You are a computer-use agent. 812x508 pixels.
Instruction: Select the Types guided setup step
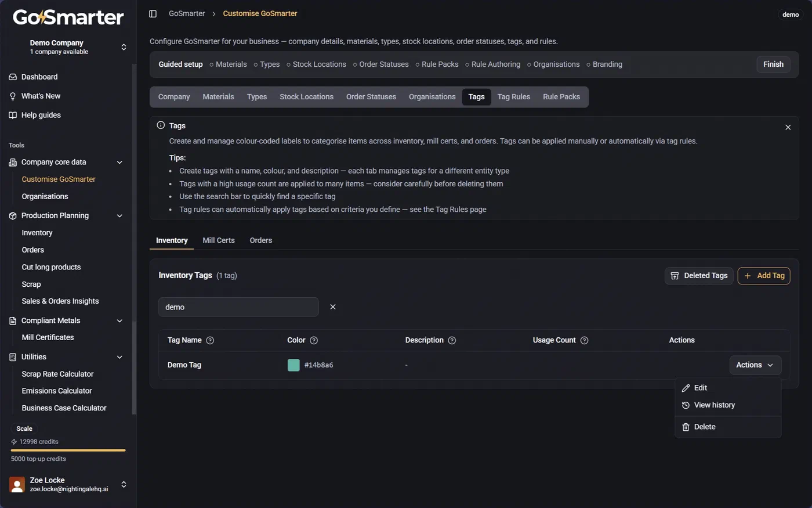[x=267, y=64]
